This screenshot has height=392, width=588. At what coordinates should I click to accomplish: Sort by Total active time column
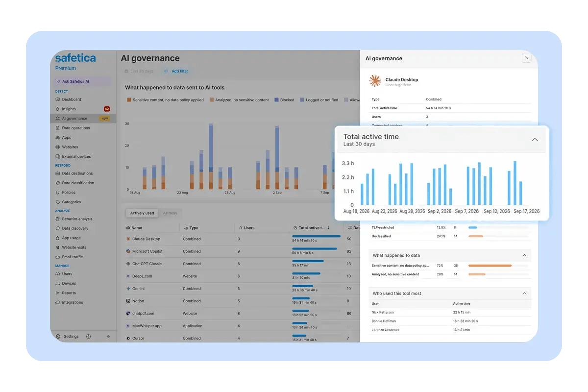pyautogui.click(x=312, y=228)
